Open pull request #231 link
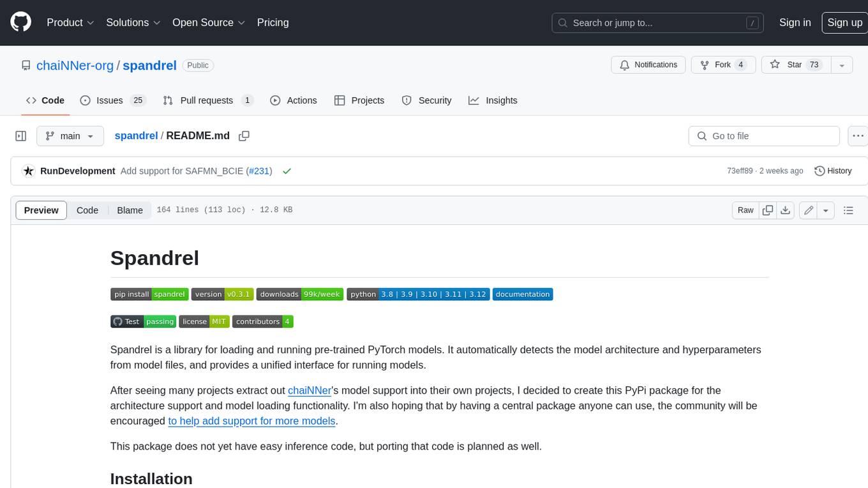This screenshot has height=488, width=868. click(x=260, y=171)
